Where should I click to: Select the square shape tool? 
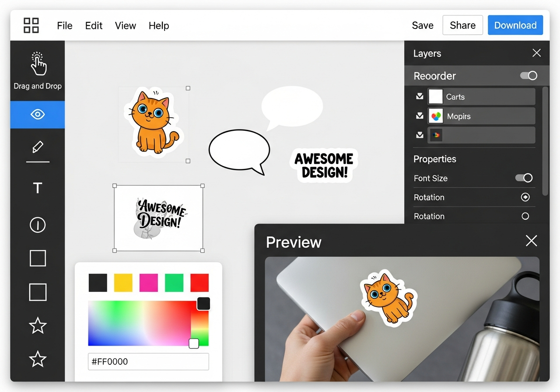coord(38,258)
